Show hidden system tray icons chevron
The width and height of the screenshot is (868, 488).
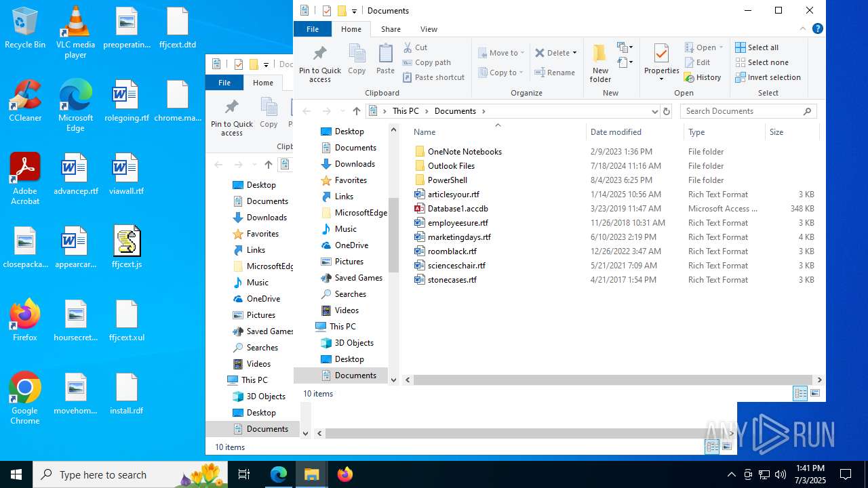731,474
